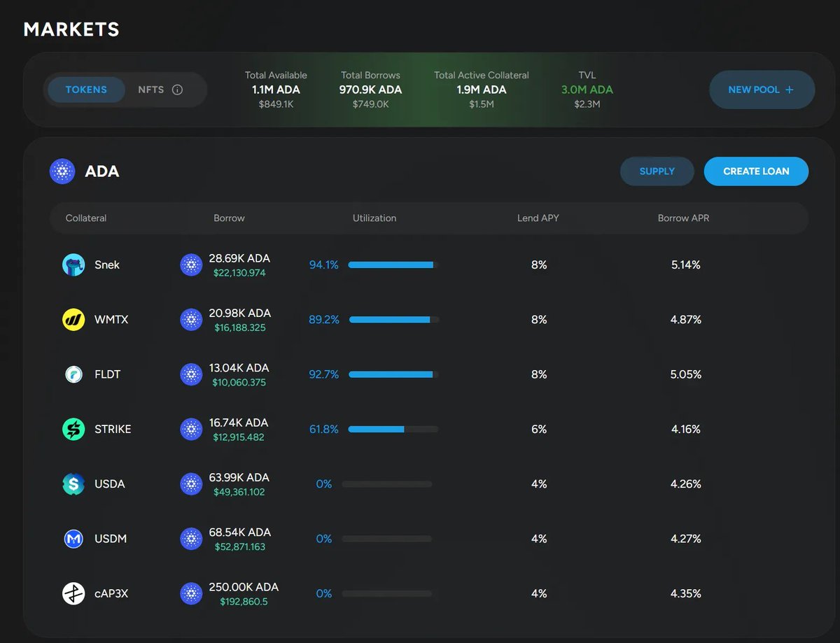
Task: Switch to the TOKENS tab
Action: 86,90
